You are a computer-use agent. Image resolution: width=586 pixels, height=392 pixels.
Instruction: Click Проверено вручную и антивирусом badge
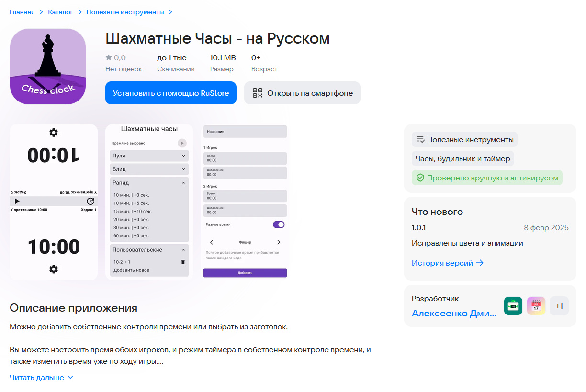(487, 178)
